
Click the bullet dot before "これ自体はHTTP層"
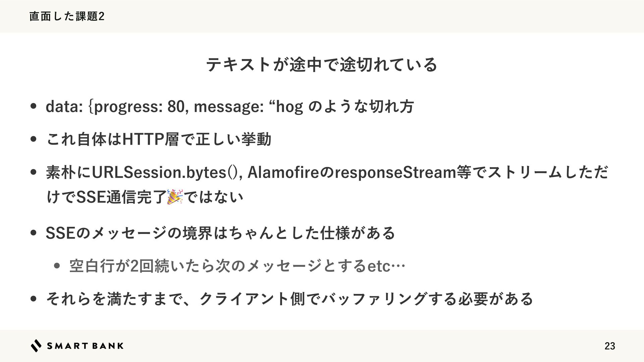pyautogui.click(x=33, y=139)
